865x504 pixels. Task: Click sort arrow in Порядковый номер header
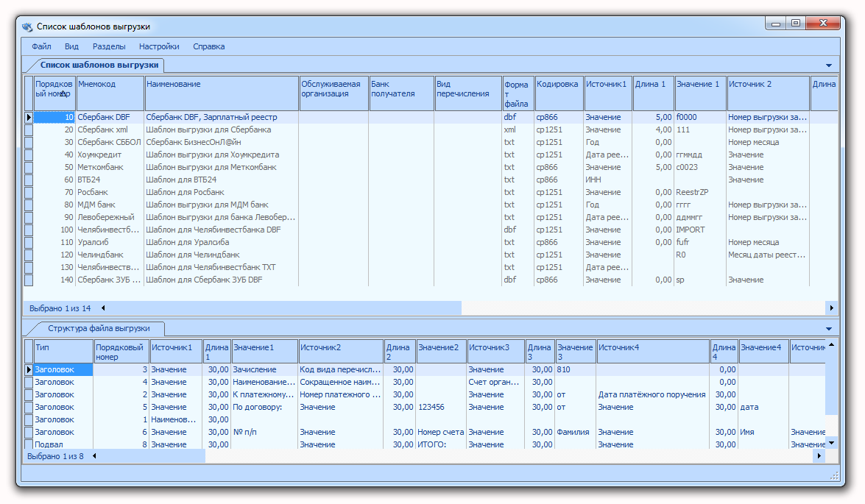[64, 93]
